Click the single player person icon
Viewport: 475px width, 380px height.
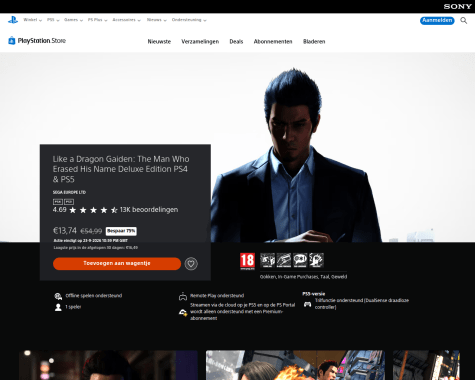tap(58, 307)
